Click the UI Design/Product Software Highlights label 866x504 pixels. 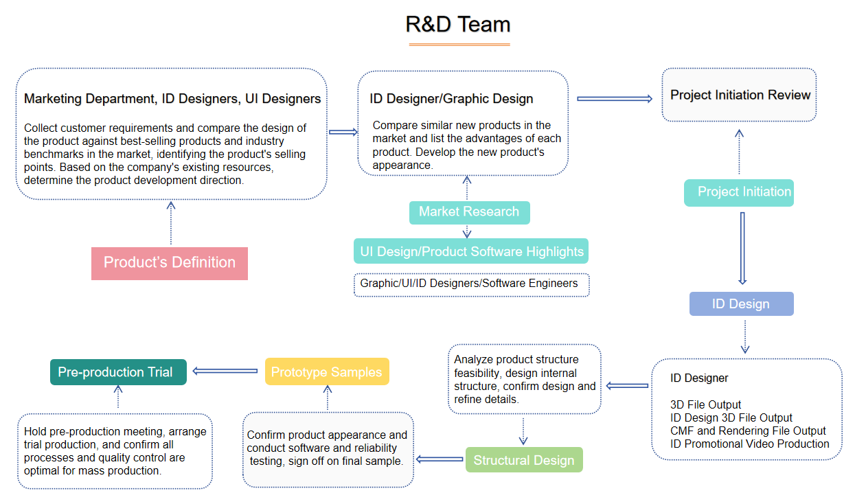[x=471, y=252]
